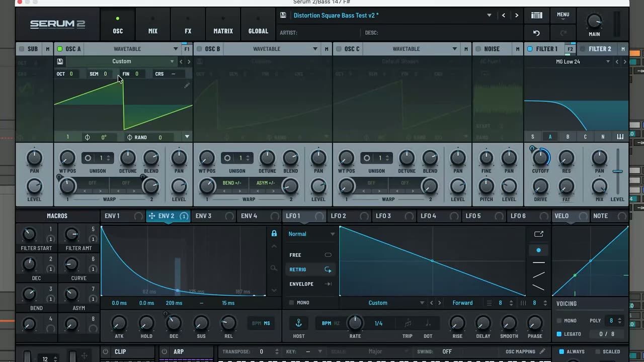Open OSC A unison settings gear
Image resolution: width=644 pixels, height=362 pixels.
coord(88,158)
